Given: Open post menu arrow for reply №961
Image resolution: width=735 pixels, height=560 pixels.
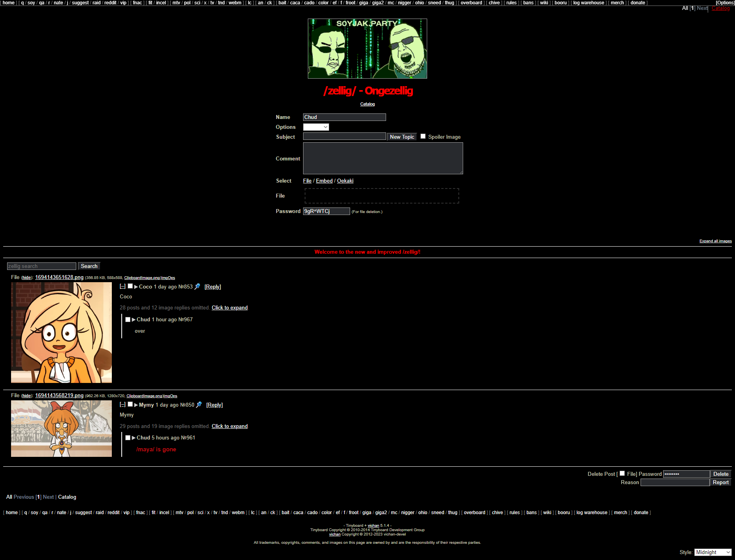Looking at the screenshot, I should tap(134, 438).
